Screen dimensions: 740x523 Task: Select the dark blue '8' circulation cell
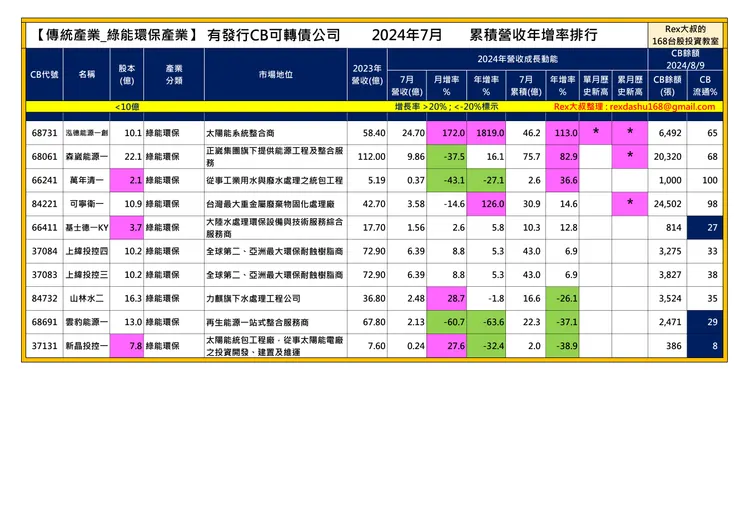tap(705, 346)
